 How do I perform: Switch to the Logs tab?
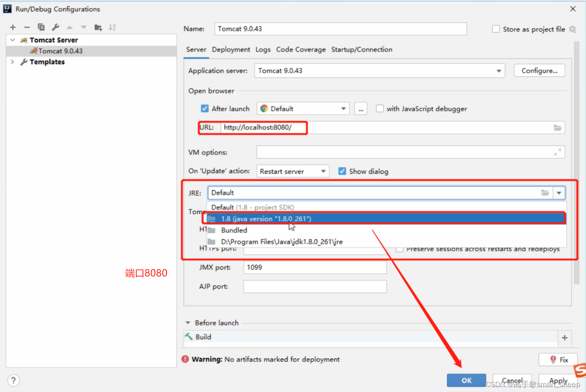click(x=263, y=50)
